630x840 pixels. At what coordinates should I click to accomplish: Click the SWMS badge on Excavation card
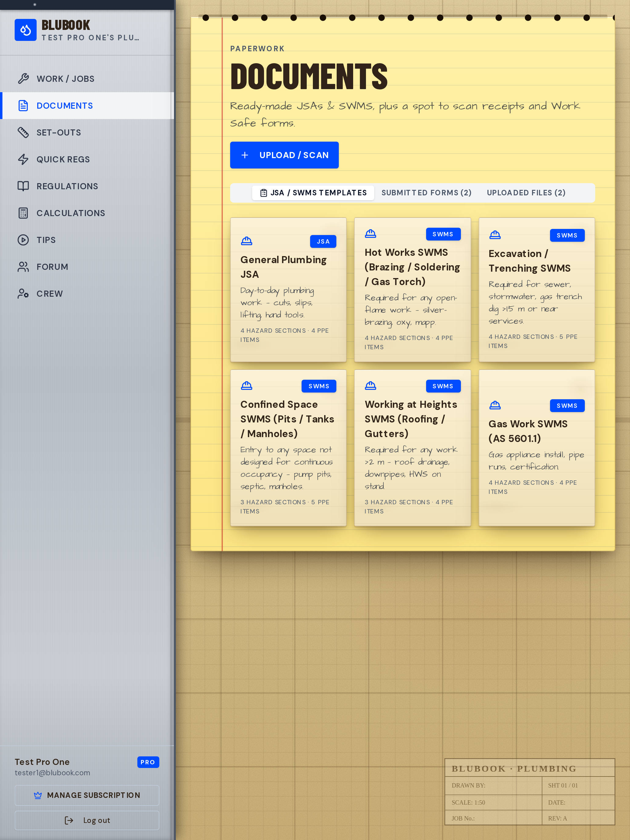(567, 235)
